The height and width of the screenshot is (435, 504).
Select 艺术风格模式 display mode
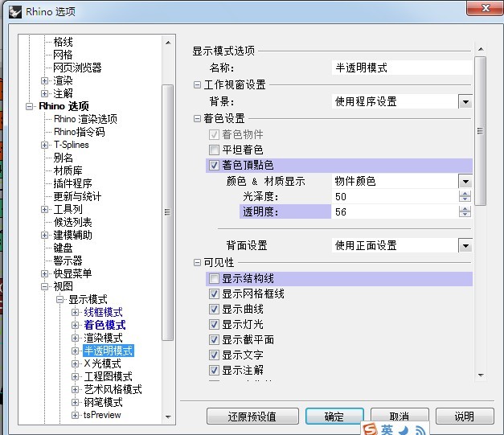coord(113,389)
